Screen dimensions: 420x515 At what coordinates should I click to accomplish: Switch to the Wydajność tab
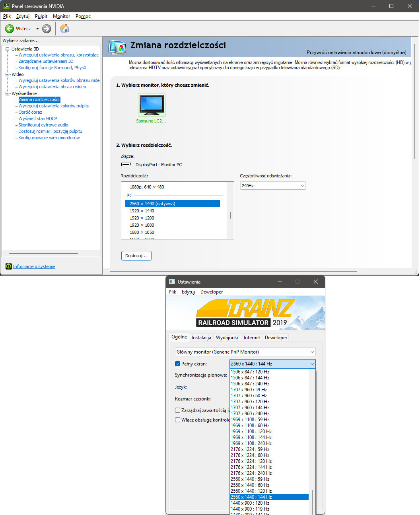click(x=227, y=338)
